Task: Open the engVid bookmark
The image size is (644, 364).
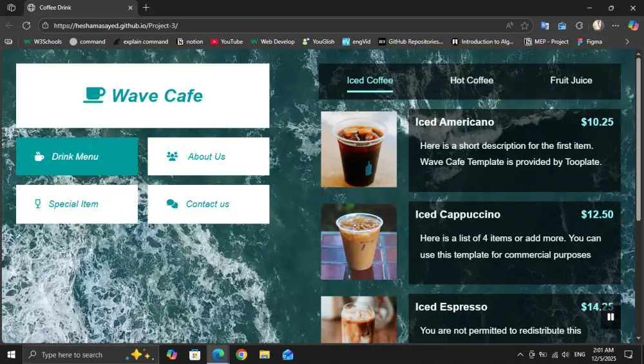Action: [357, 41]
